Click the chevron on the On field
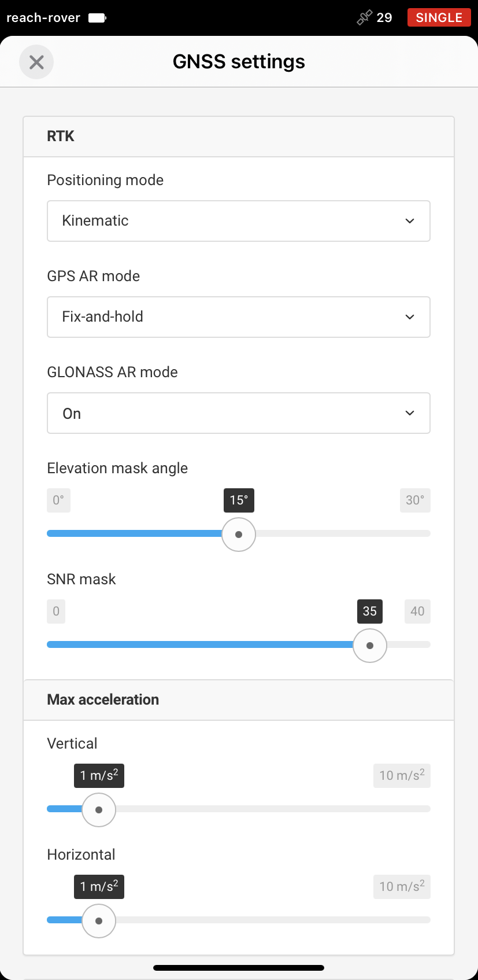This screenshot has height=980, width=478. 410,413
